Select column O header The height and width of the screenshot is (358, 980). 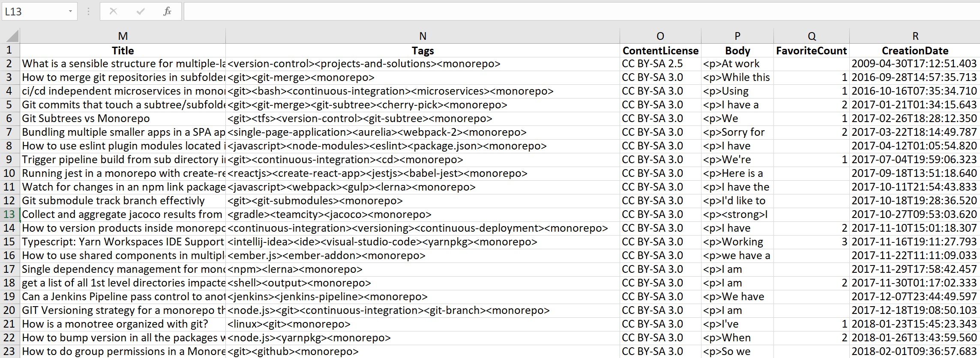pyautogui.click(x=660, y=36)
